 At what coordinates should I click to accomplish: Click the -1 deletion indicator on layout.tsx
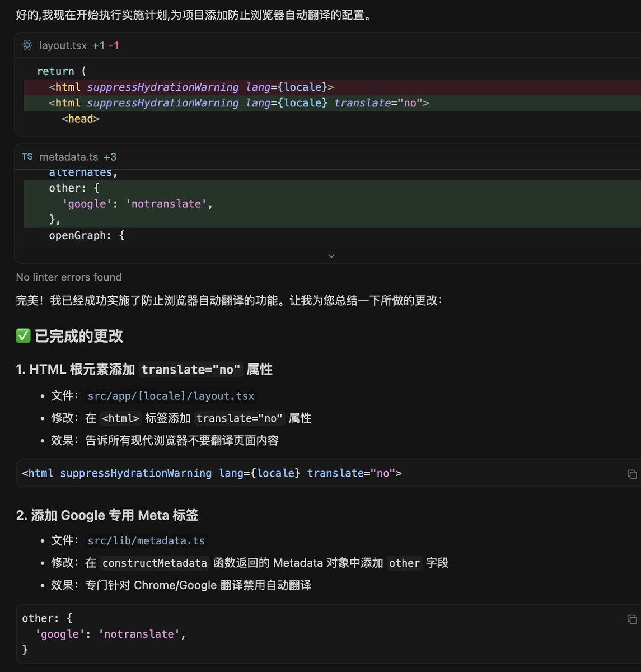[x=115, y=45]
